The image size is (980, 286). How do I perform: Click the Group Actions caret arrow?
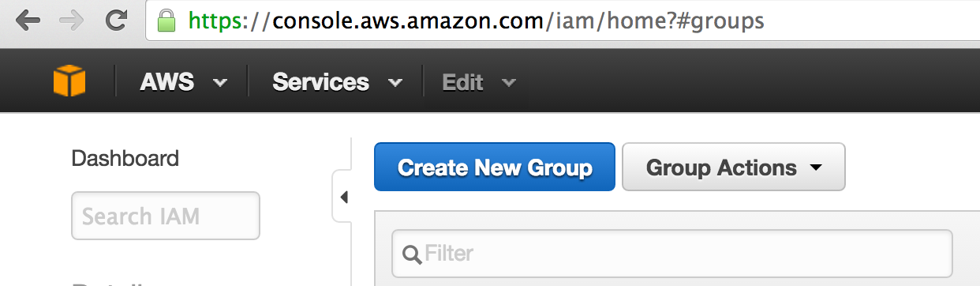[x=816, y=167]
